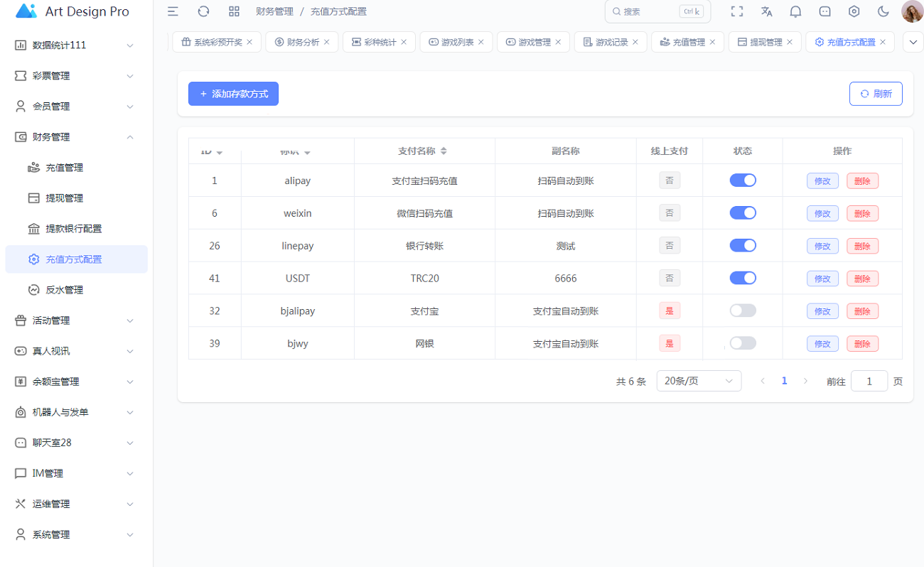Open the 20条/页 page size dropdown
924x567 pixels.
coord(699,381)
